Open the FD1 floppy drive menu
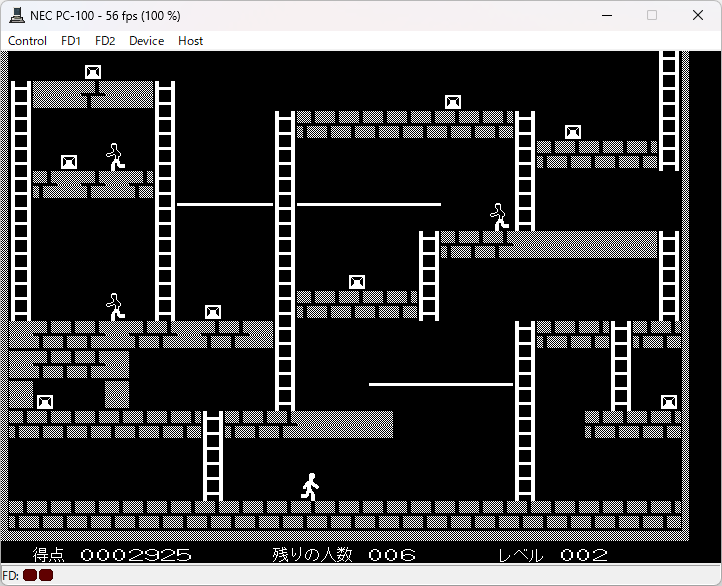 (x=71, y=41)
